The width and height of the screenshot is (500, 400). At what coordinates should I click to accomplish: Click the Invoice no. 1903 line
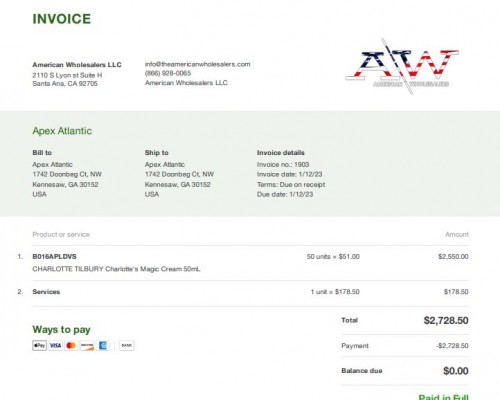(283, 164)
